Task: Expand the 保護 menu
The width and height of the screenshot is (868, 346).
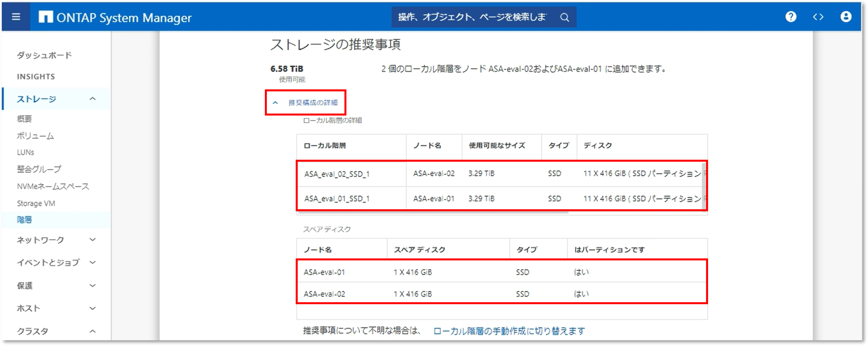Action: [56, 285]
